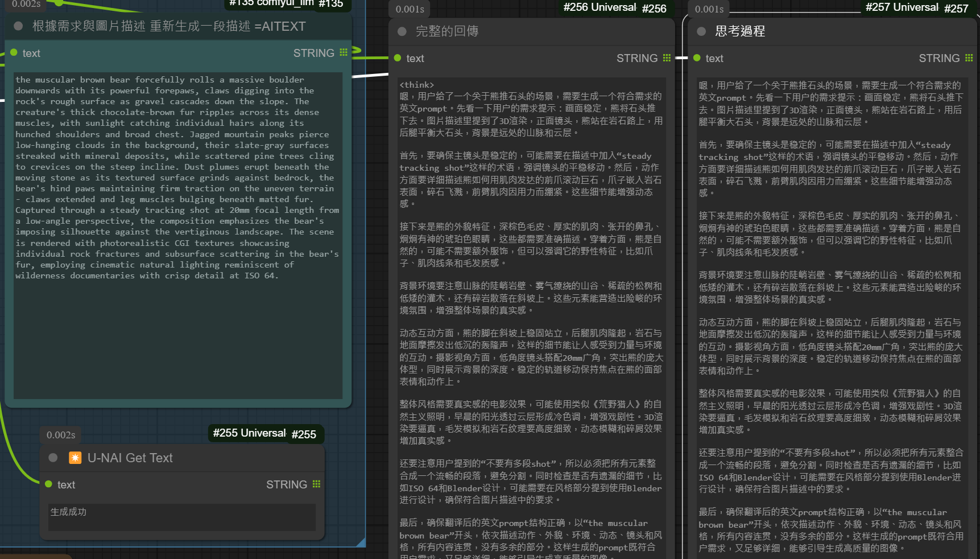Click the 0.001s timing label on node #257

(x=709, y=9)
